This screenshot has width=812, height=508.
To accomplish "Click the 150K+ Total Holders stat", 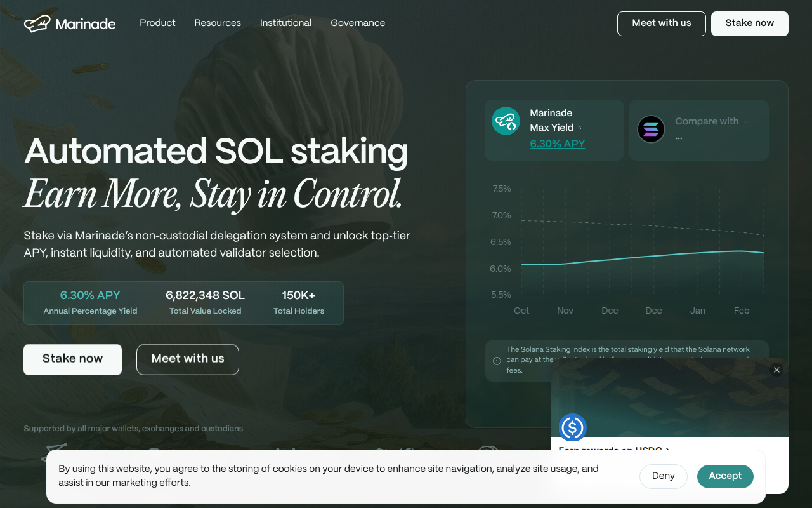I will click(x=299, y=302).
